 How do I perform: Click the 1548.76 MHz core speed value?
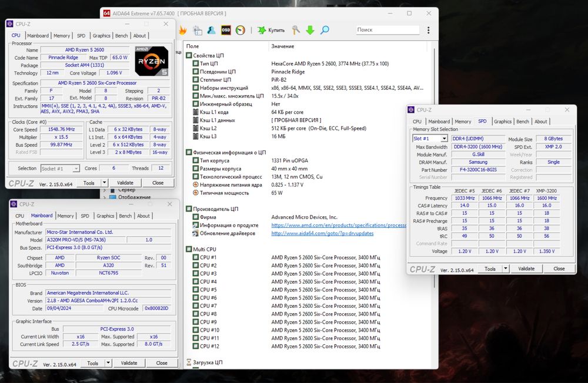62,129
